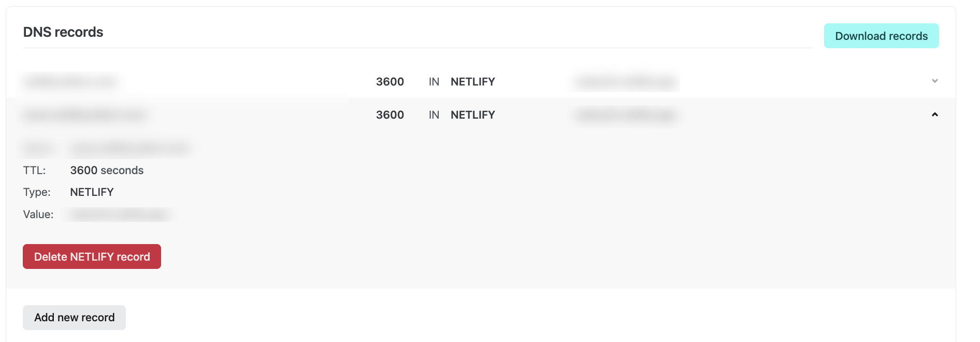This screenshot has height=342, width=980.
Task: Click NETLIFY type text on the second record
Action: (x=473, y=115)
